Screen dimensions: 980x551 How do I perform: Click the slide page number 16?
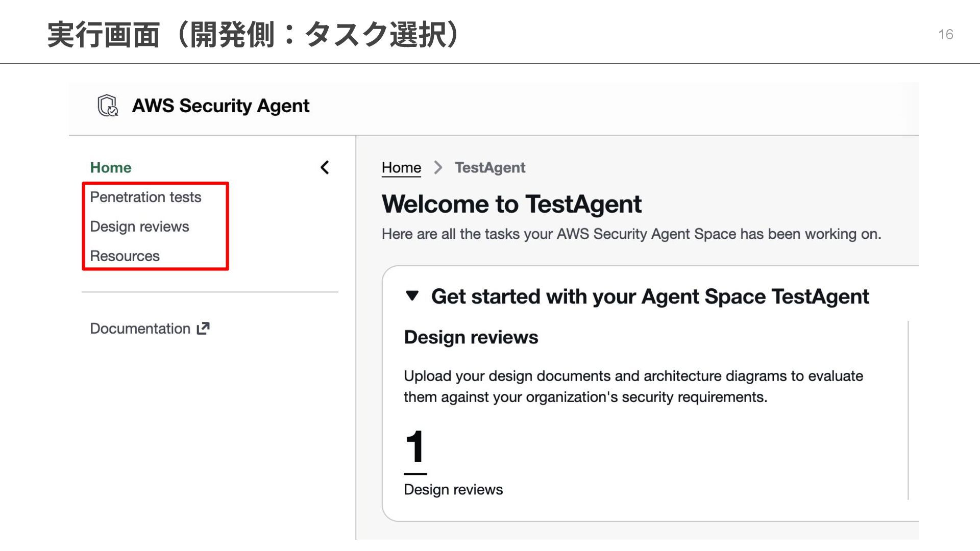pyautogui.click(x=945, y=34)
